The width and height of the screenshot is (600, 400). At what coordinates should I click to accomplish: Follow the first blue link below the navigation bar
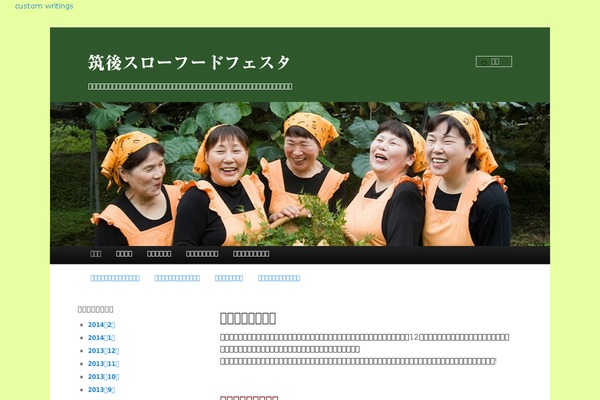pyautogui.click(x=115, y=278)
